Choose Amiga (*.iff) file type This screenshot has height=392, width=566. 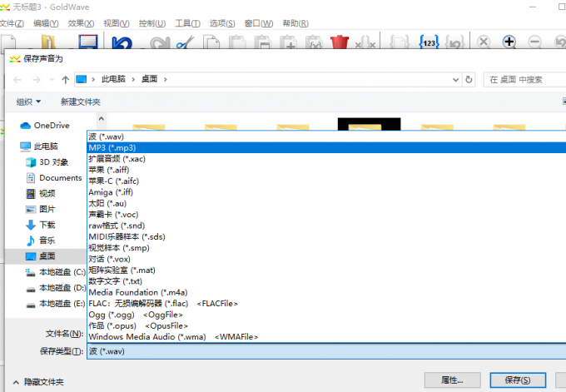326,192
